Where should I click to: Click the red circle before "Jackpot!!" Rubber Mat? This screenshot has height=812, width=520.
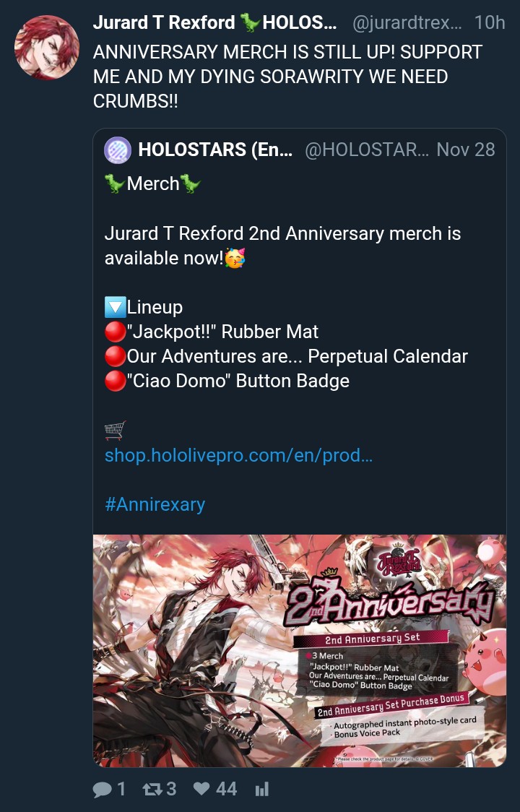coord(115,332)
